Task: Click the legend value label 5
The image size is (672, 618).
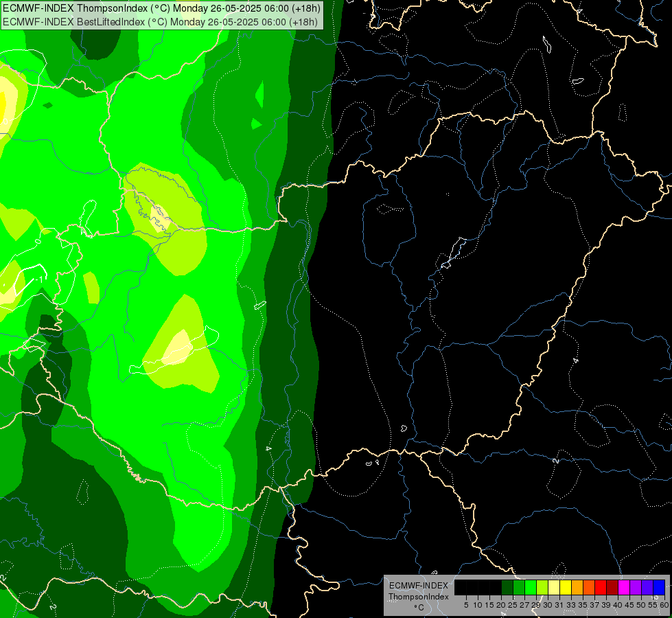Action: tap(466, 605)
